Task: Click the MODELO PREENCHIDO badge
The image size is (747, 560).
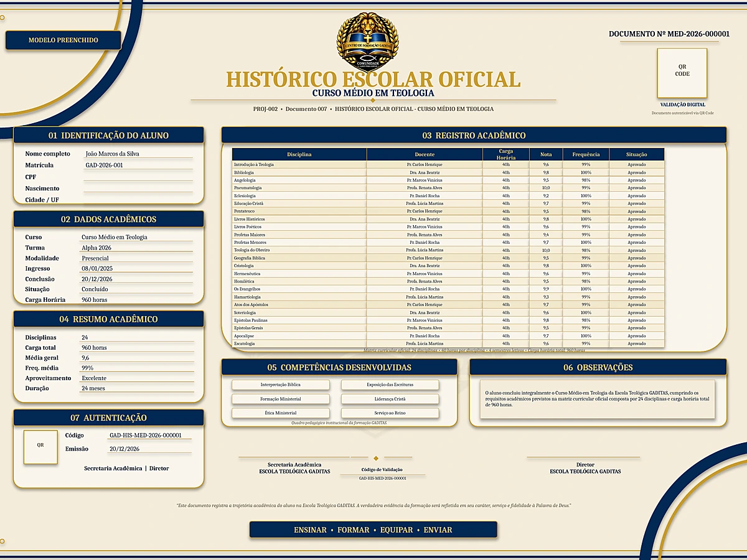Action: (63, 40)
